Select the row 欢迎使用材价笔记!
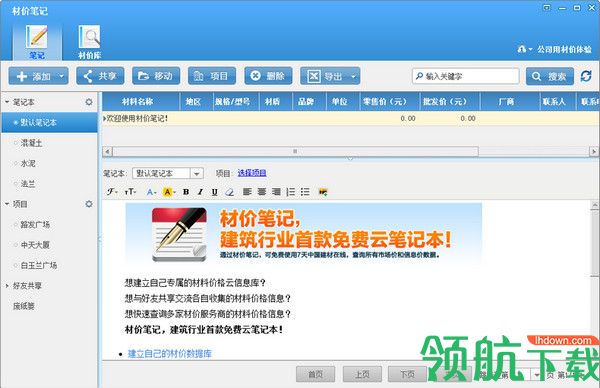The height and width of the screenshot is (388, 600). pyautogui.click(x=351, y=119)
